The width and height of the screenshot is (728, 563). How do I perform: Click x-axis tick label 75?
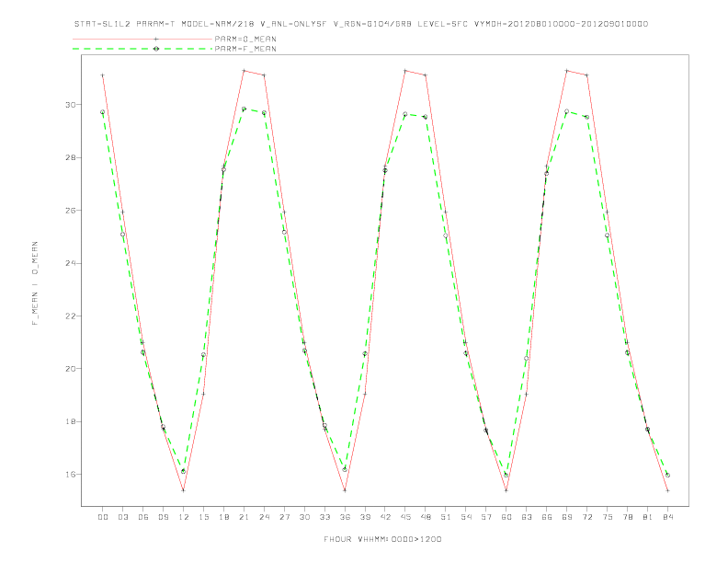point(608,517)
